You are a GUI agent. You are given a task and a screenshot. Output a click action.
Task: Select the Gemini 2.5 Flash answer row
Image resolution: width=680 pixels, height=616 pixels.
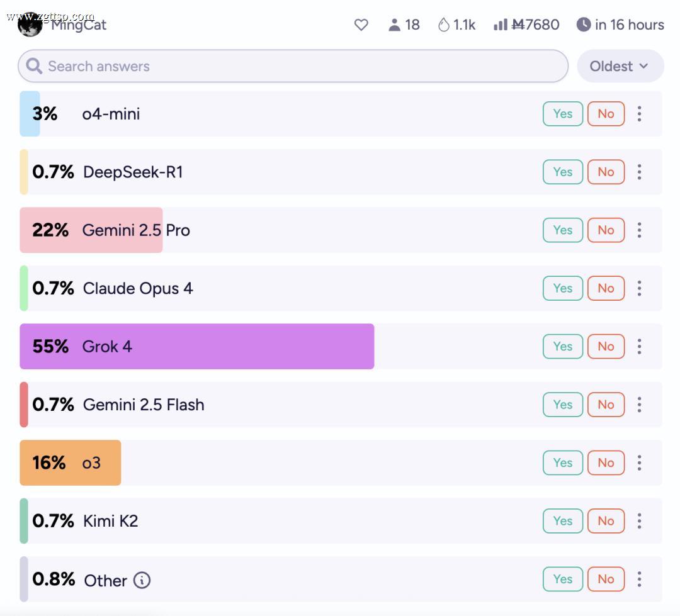pyautogui.click(x=341, y=405)
